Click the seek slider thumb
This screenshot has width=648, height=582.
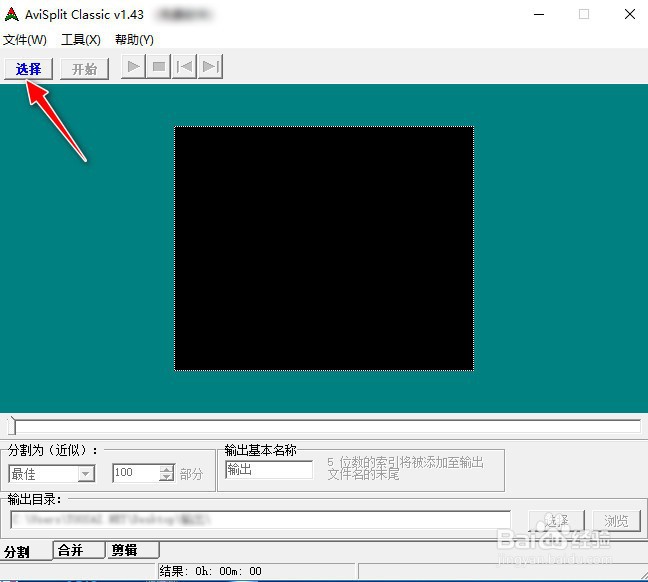point(12,425)
